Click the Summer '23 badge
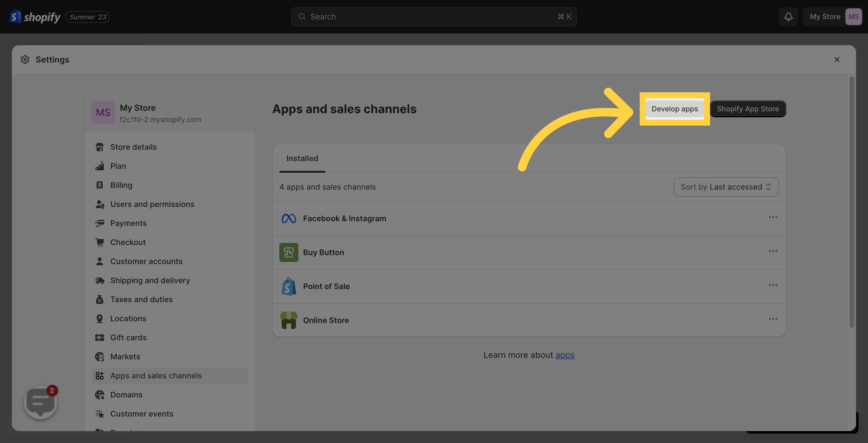The image size is (868, 443). click(x=87, y=17)
